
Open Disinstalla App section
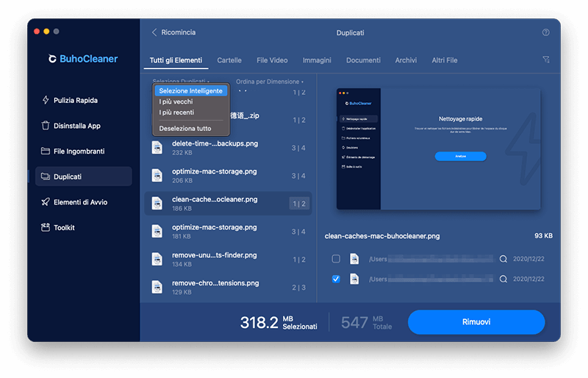(x=71, y=126)
